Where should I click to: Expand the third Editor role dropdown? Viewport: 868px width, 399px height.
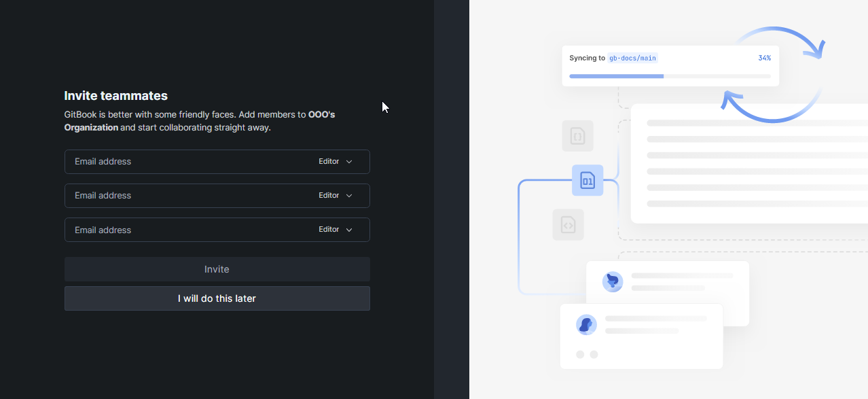click(x=336, y=230)
